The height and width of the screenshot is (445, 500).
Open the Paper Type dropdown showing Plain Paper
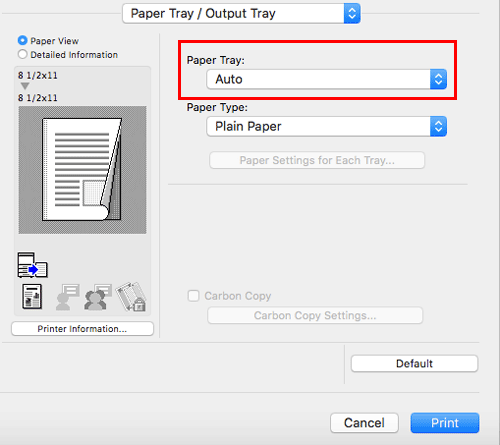tap(327, 126)
